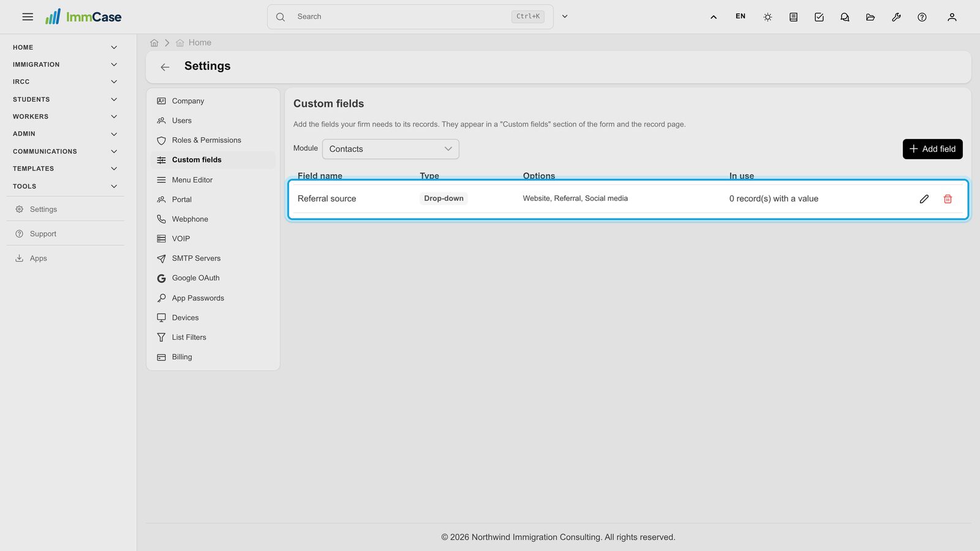Image resolution: width=980 pixels, height=551 pixels.
Task: Expand the STUDENTS sidebar section
Action: [x=65, y=99]
